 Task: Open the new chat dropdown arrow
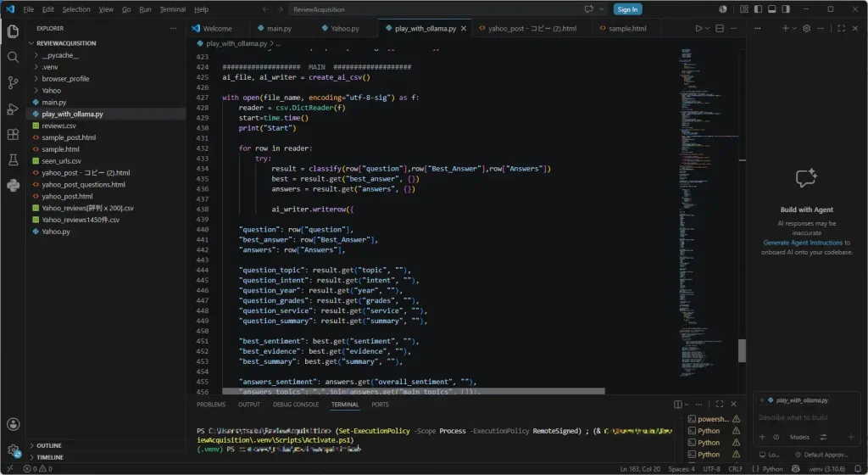794,28
